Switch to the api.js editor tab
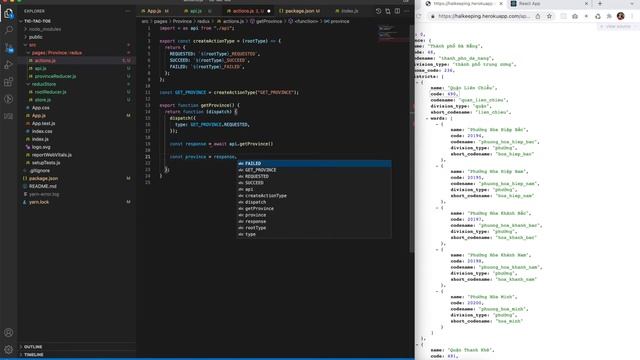 (197, 11)
